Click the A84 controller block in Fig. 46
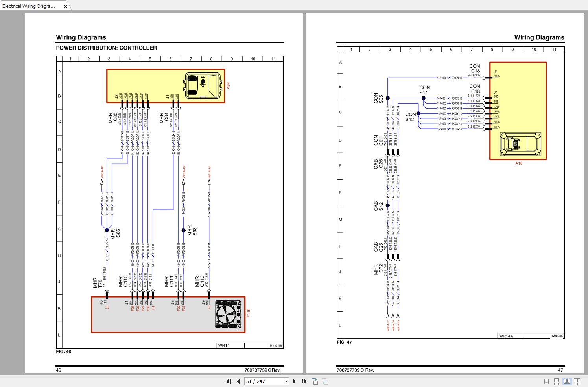Viewport: 588px width, 387px height. 165,86
